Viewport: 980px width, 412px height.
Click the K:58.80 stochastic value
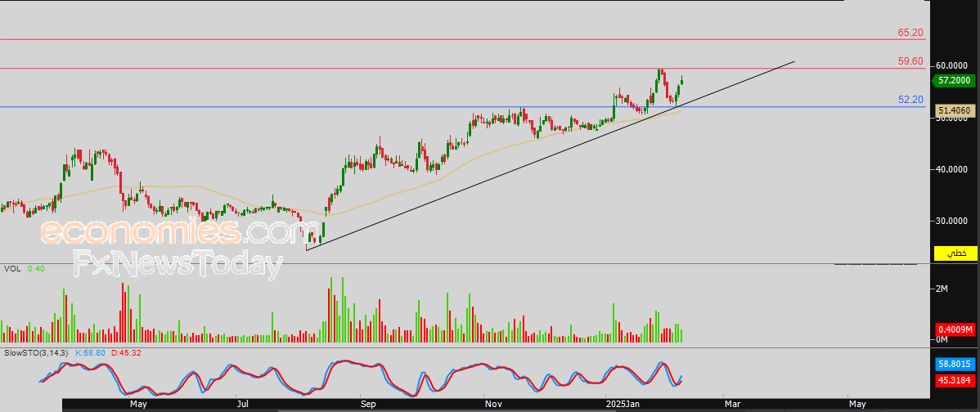[92, 353]
